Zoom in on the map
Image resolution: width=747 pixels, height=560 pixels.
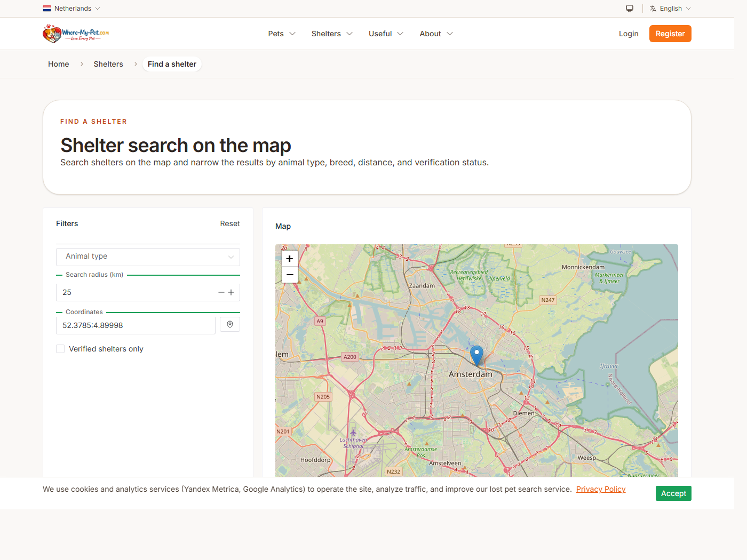click(x=290, y=259)
